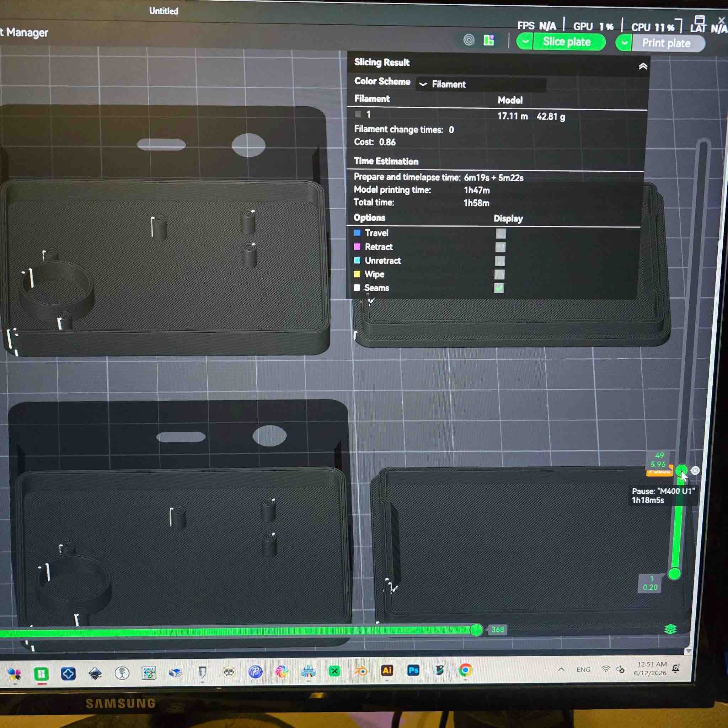Open the green X app in taskbar

(x=334, y=671)
